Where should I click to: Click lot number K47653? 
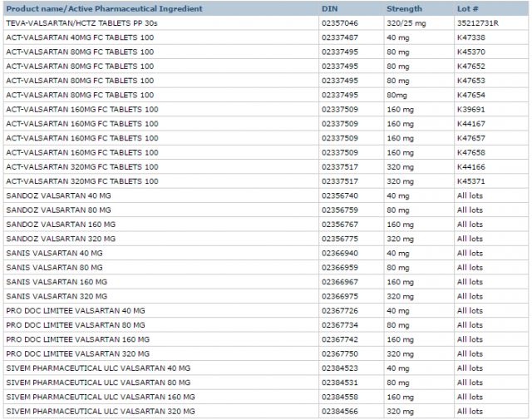[x=471, y=81]
